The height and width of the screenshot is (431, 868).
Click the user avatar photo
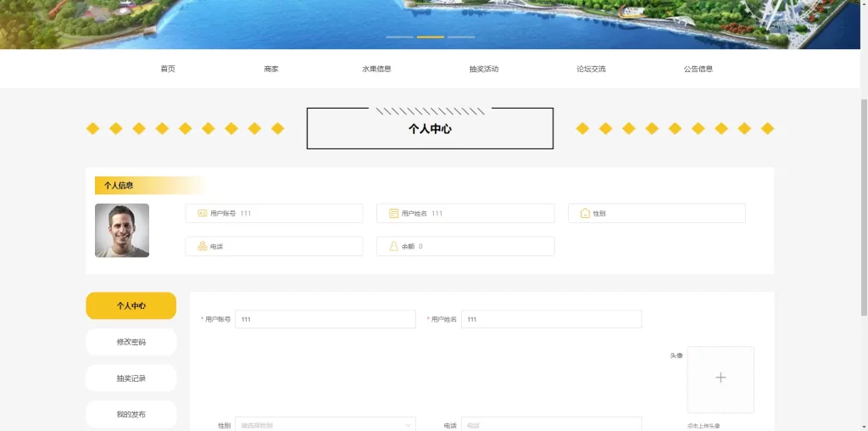click(x=122, y=231)
